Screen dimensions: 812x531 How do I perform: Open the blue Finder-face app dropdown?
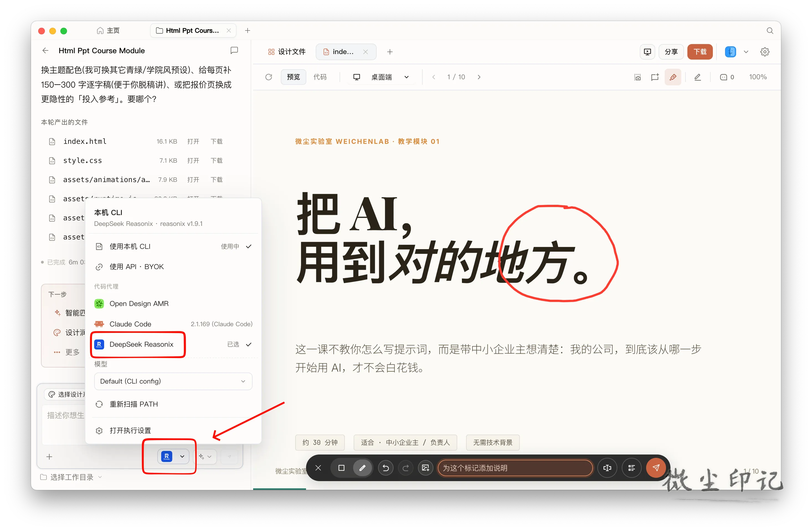(x=736, y=52)
